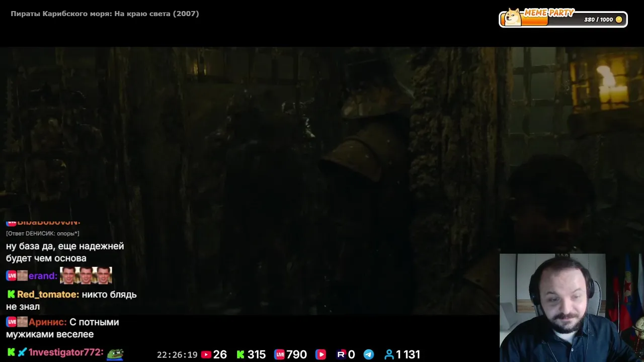Click the live badge next to Аринис

(x=11, y=322)
